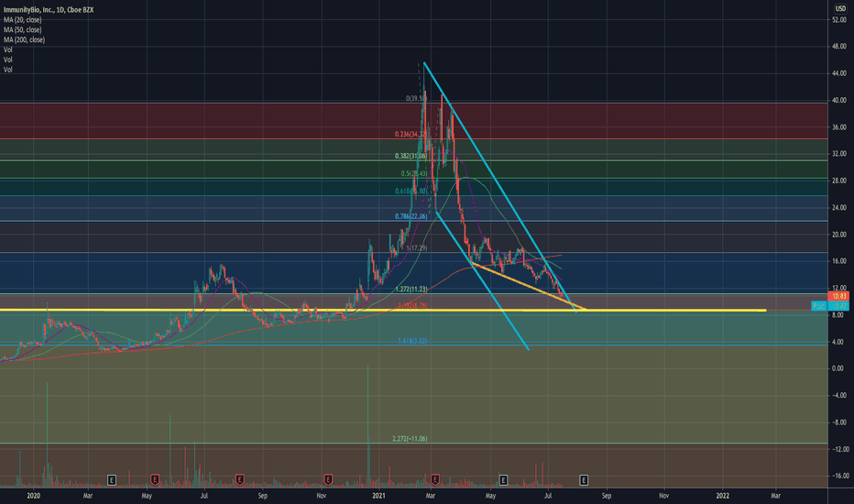This screenshot has height=504, width=854.
Task: Click the 40.00 price axis label
Action: point(838,100)
